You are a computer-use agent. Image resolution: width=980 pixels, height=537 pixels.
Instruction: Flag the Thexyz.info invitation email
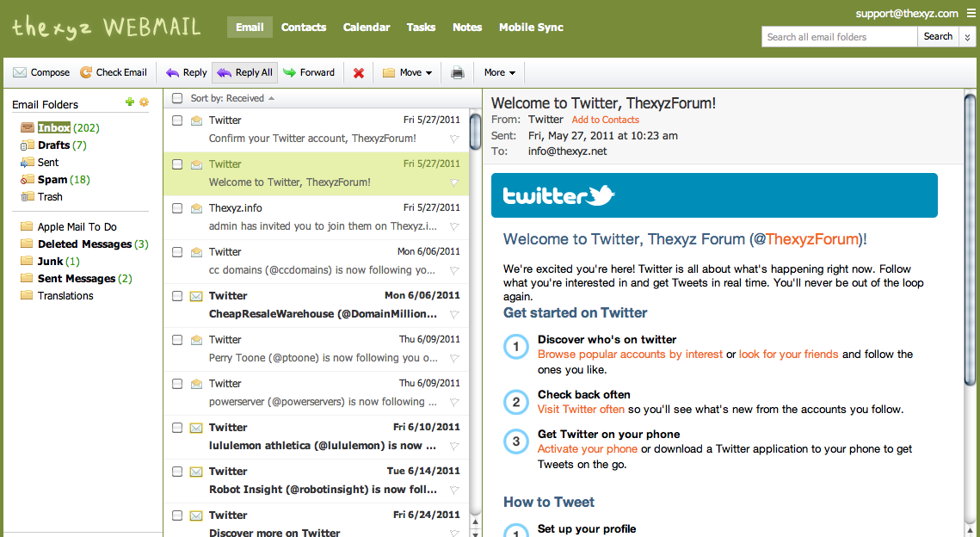coord(454,226)
